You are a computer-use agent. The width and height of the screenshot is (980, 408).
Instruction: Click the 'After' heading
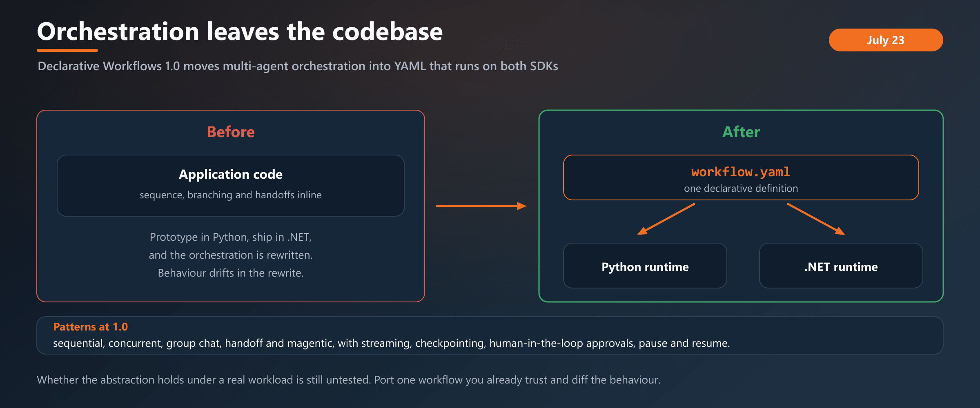pos(741,132)
